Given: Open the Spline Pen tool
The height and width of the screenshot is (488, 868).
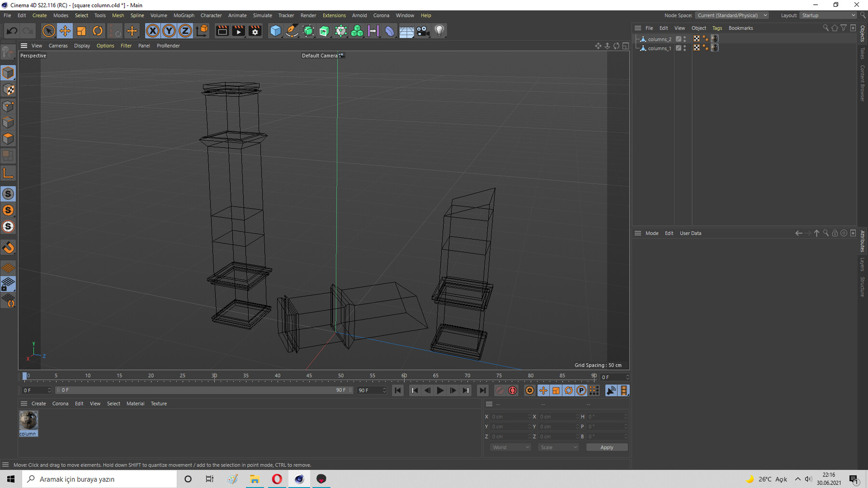Looking at the screenshot, I should pyautogui.click(x=292, y=31).
